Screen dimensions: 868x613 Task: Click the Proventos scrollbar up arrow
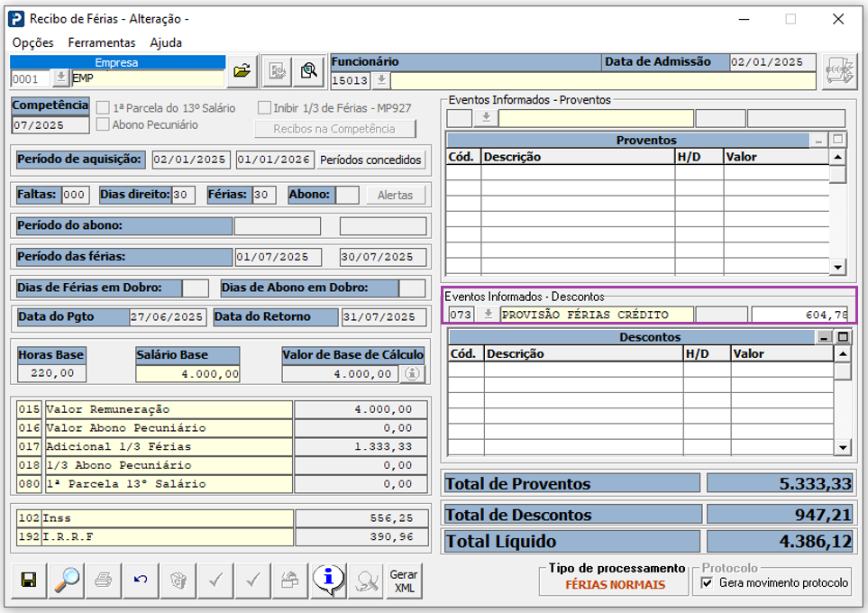tap(837, 157)
